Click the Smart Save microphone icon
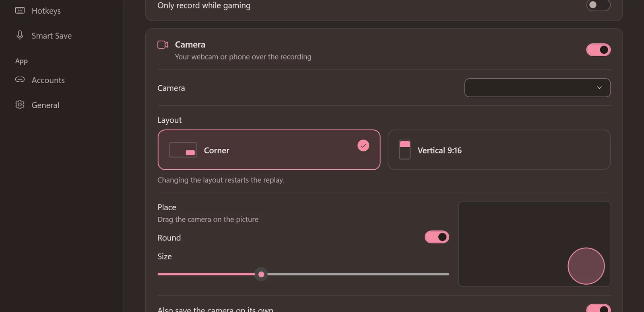The image size is (644, 312). pyautogui.click(x=20, y=35)
